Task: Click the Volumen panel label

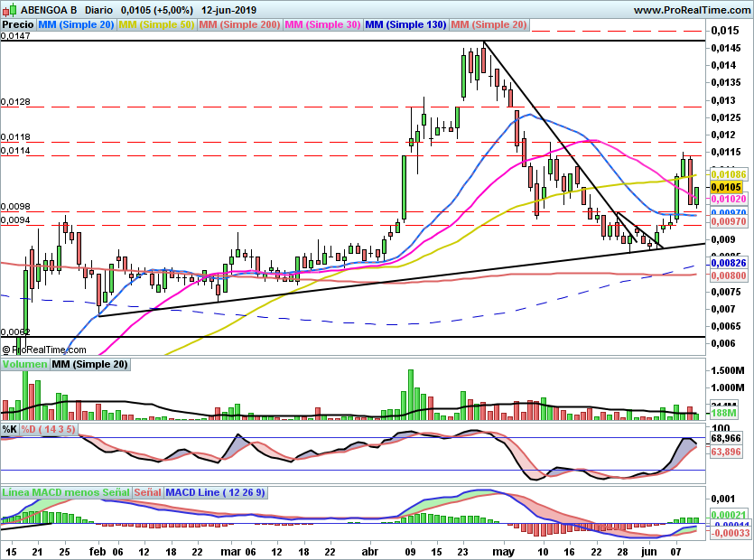Action: point(24,364)
